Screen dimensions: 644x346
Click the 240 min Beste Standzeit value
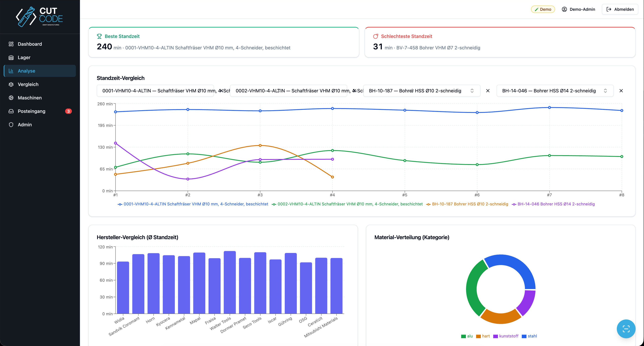point(104,47)
